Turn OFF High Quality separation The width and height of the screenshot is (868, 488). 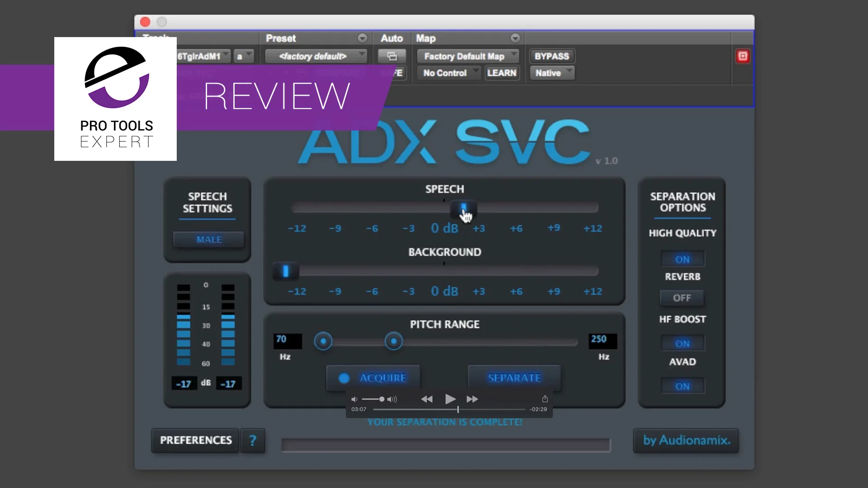click(x=682, y=258)
